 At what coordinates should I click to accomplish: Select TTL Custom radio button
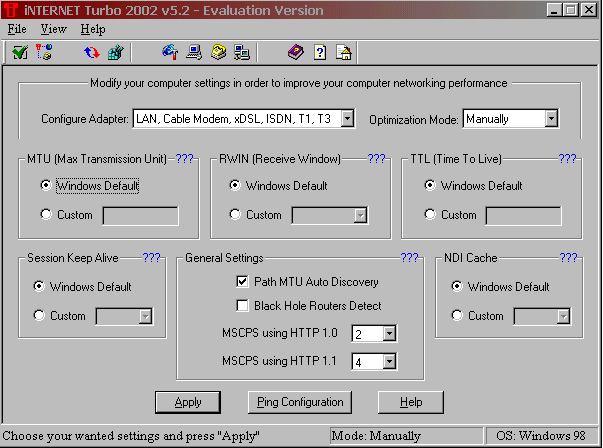(x=430, y=214)
